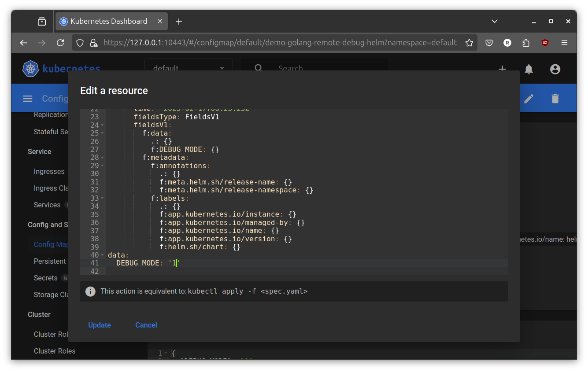Screen dimensions: 588x372
Task: Reload the current page
Action: point(61,43)
